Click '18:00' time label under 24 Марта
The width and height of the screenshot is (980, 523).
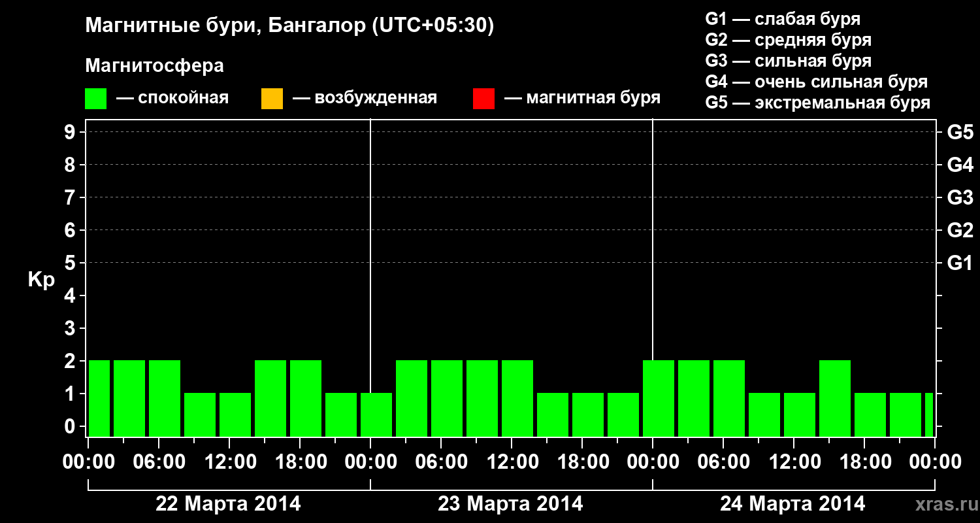(864, 462)
